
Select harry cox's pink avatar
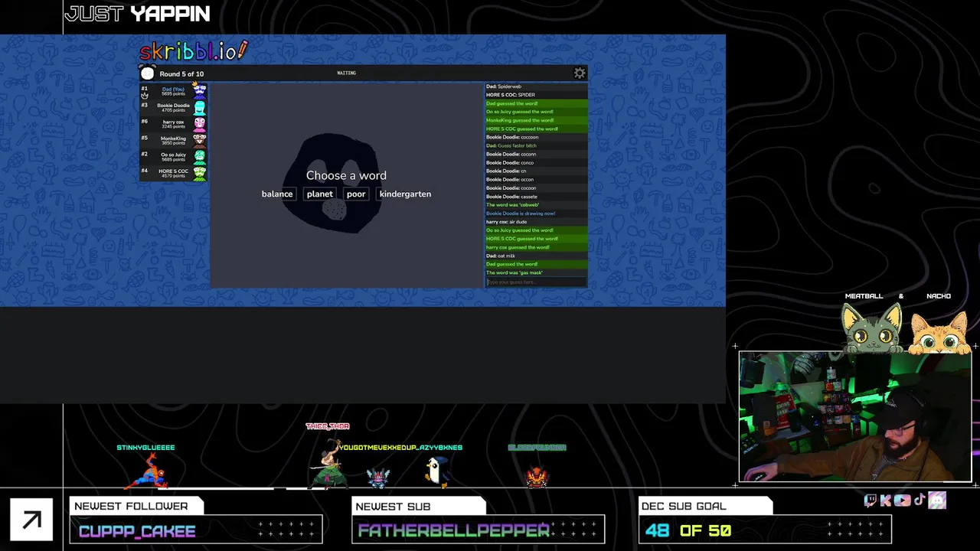tap(200, 123)
